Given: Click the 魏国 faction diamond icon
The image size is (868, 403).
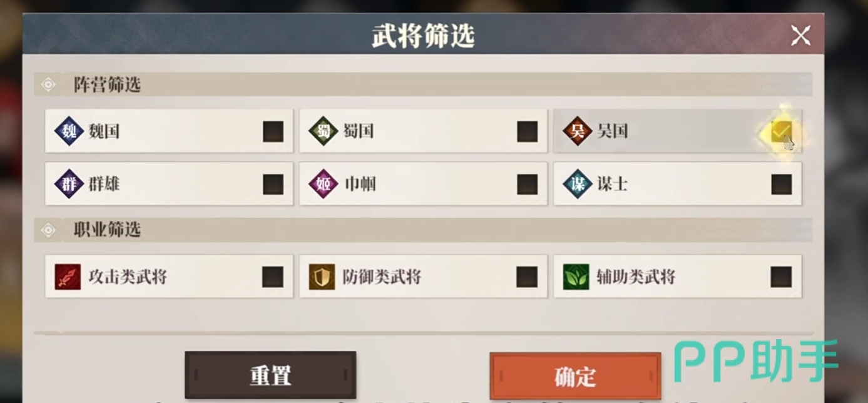Looking at the screenshot, I should coord(69,131).
